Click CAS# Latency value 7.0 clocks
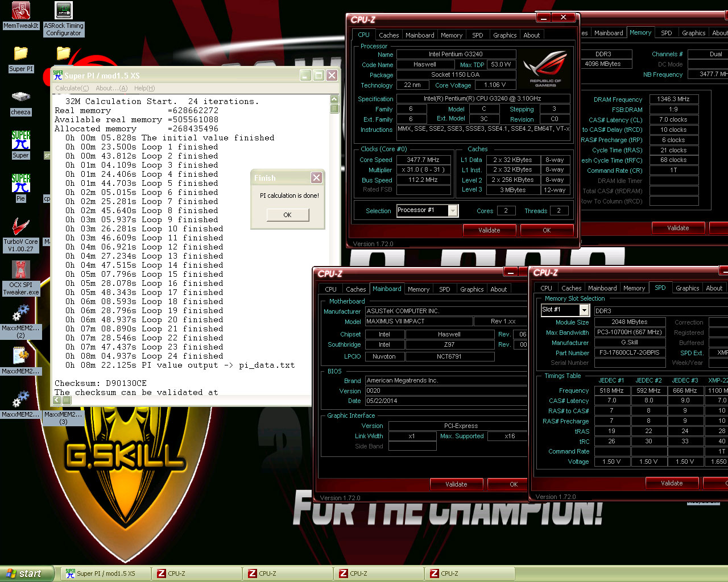This screenshot has width=728, height=582. pyautogui.click(x=673, y=119)
